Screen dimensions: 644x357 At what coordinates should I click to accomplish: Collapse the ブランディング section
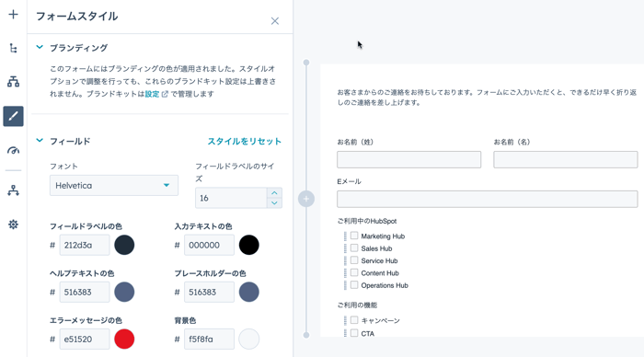[x=40, y=47]
